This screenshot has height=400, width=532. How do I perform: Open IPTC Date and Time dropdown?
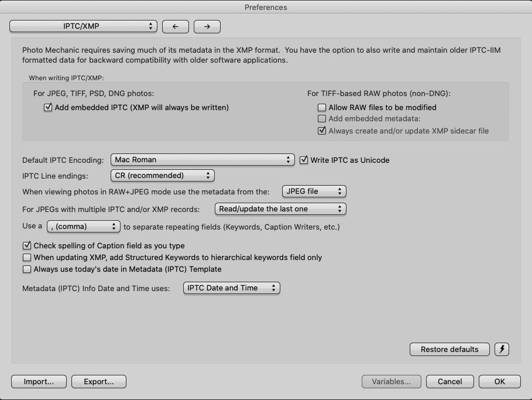pos(231,288)
